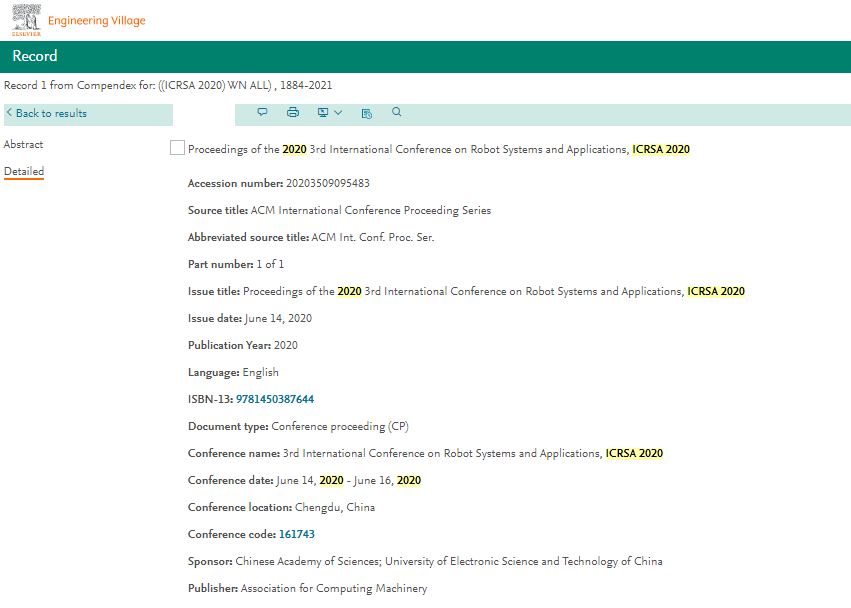Click source title ACM International Conference Proceeding Series
Image resolution: width=851 pixels, height=608 pixels.
(371, 211)
